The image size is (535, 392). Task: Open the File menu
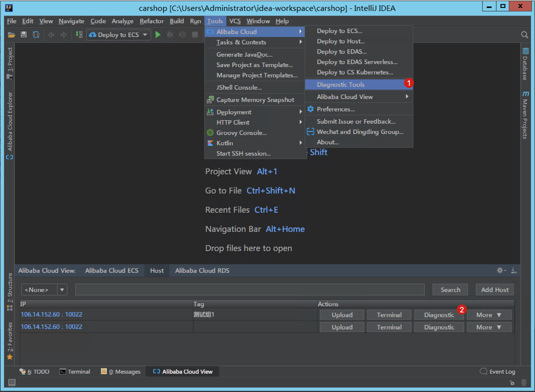[12, 21]
